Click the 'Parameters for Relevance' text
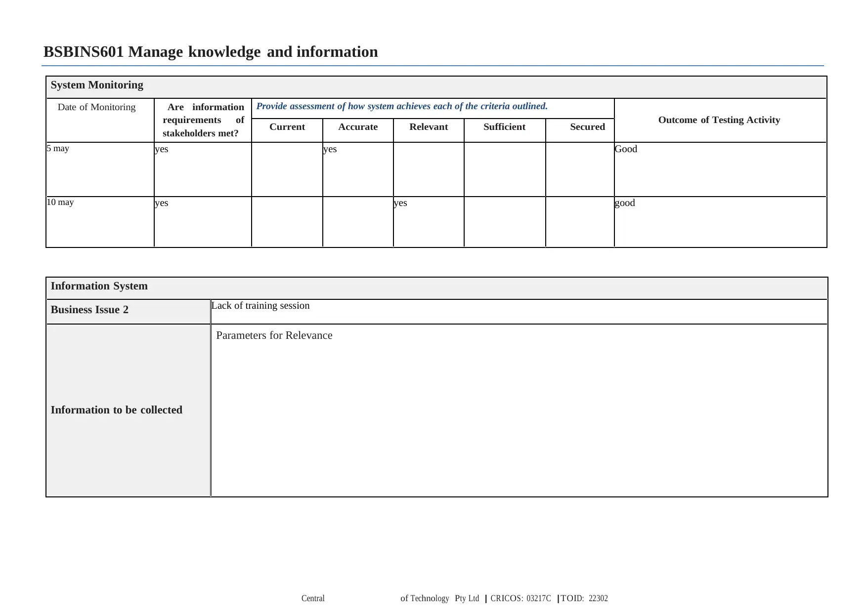This screenshot has width=868, height=613. tap(274, 335)
